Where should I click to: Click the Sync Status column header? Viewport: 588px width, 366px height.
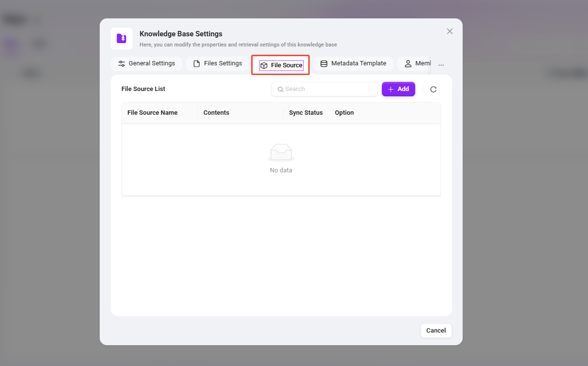306,113
